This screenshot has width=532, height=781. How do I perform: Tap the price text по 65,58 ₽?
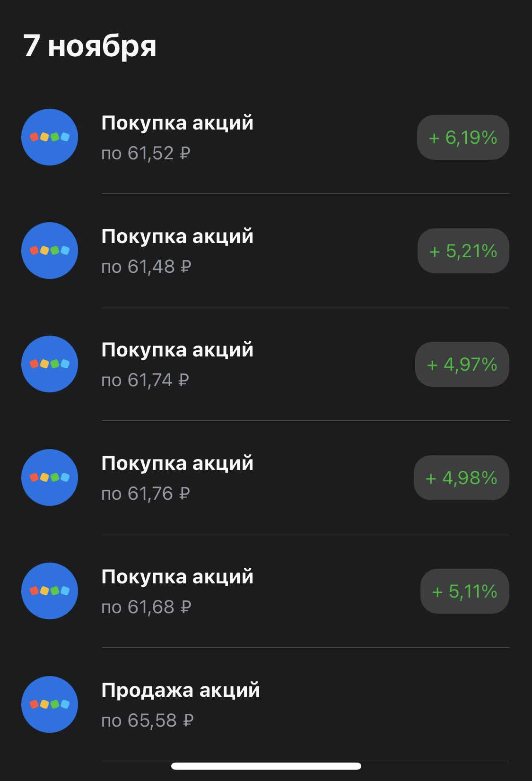pos(148,720)
